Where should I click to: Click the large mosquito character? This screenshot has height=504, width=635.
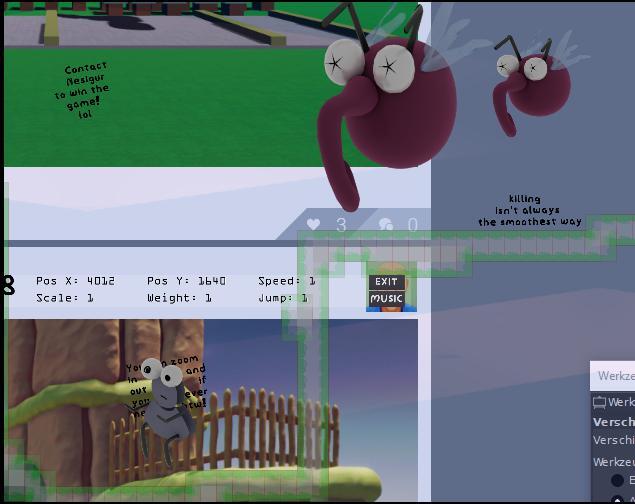[385, 100]
